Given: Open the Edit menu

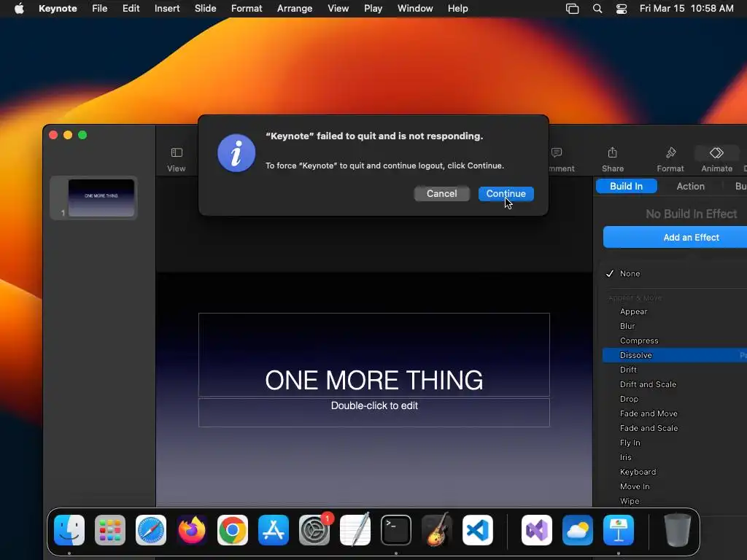Looking at the screenshot, I should [x=131, y=9].
